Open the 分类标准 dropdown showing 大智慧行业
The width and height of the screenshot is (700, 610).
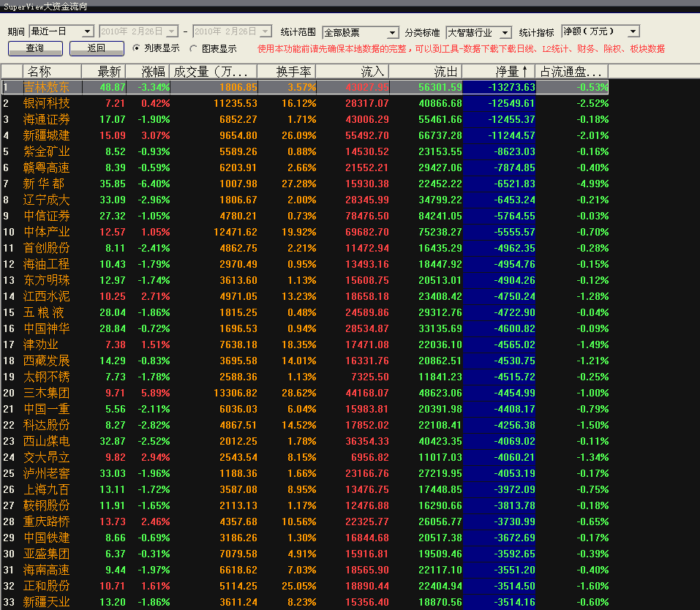click(478, 32)
